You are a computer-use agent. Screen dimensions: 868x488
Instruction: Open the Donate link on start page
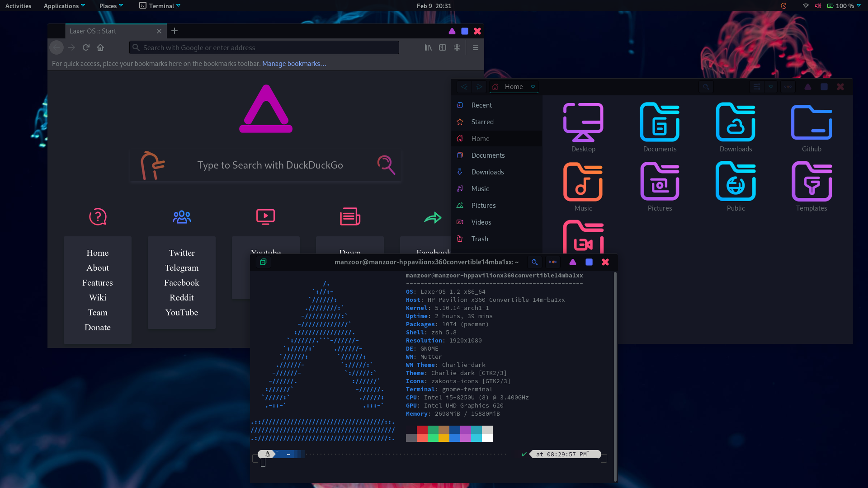click(x=98, y=328)
